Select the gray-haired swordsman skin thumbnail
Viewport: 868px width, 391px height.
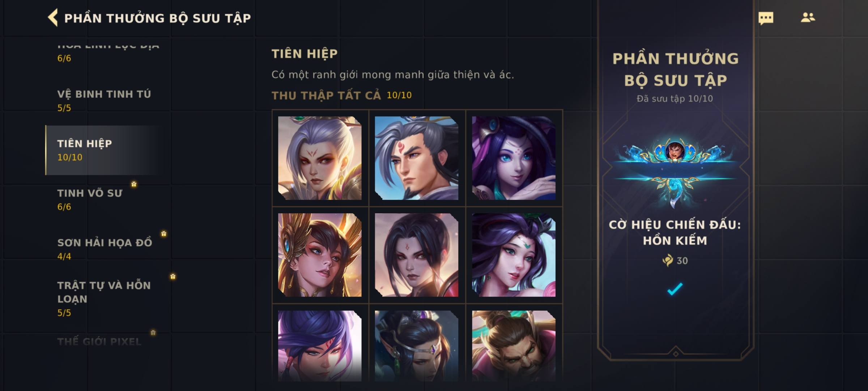[x=417, y=158]
